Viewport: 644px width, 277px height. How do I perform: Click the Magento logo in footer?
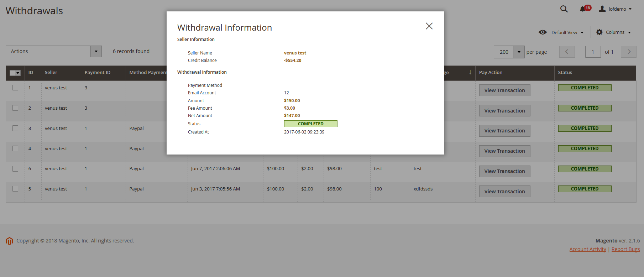(x=10, y=241)
